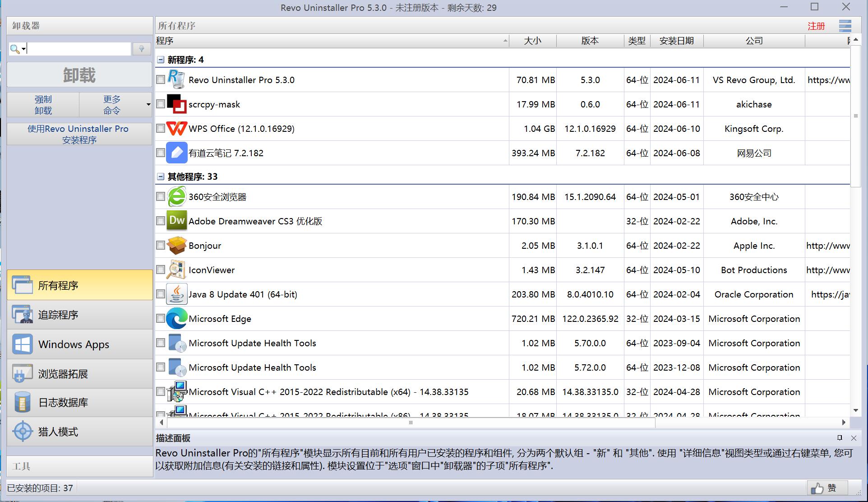Click the 强制卸载 button
The height and width of the screenshot is (502, 868).
coord(43,105)
